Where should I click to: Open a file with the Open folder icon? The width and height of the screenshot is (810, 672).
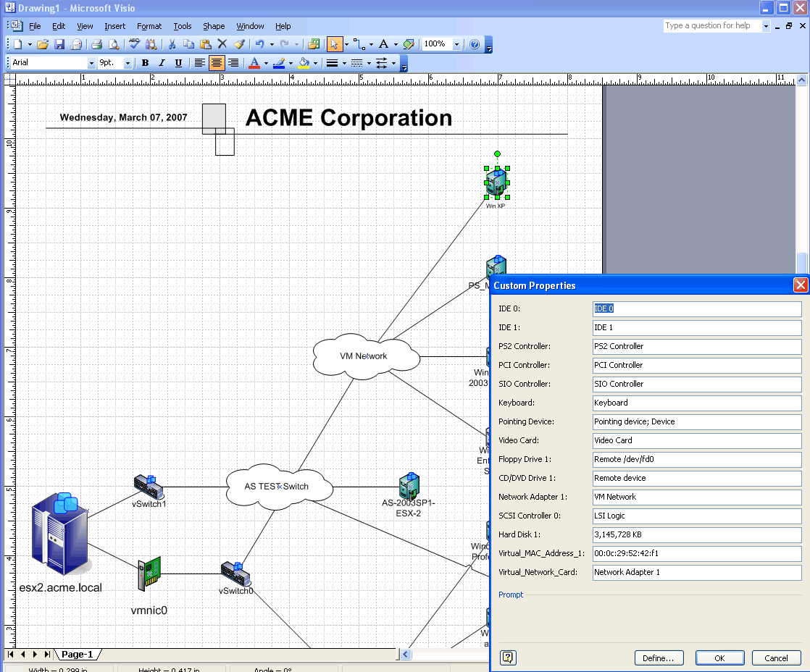click(x=43, y=44)
